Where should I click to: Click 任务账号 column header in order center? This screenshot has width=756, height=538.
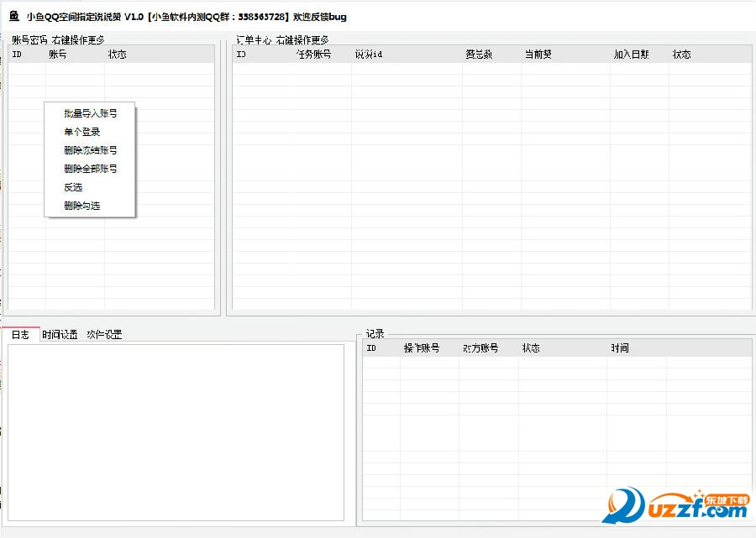pos(322,54)
